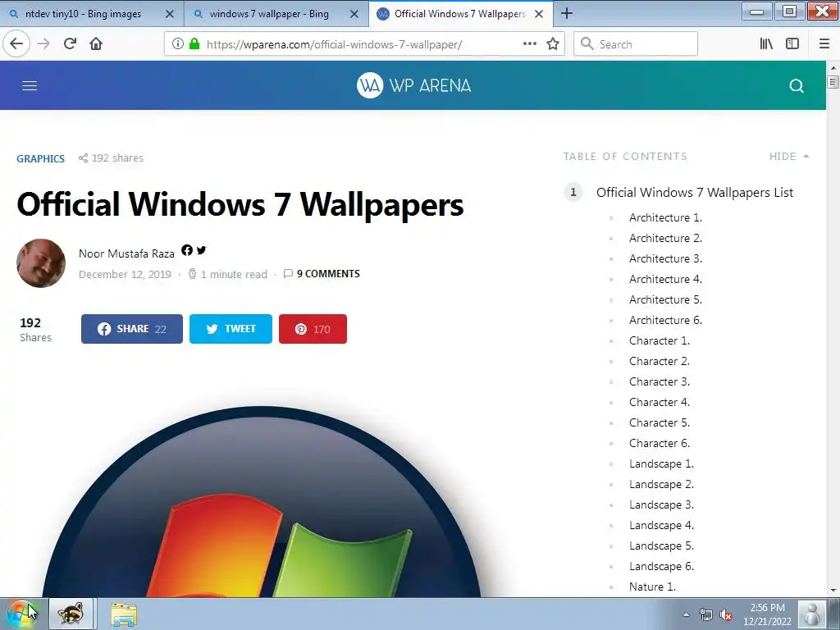The height and width of the screenshot is (630, 840).
Task: Jump to Character 6 in contents
Action: pyautogui.click(x=660, y=444)
